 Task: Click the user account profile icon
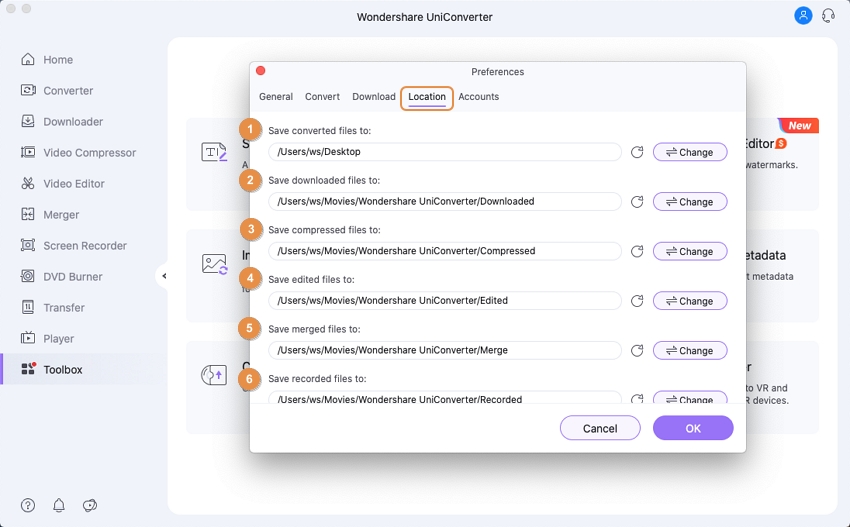tap(803, 16)
